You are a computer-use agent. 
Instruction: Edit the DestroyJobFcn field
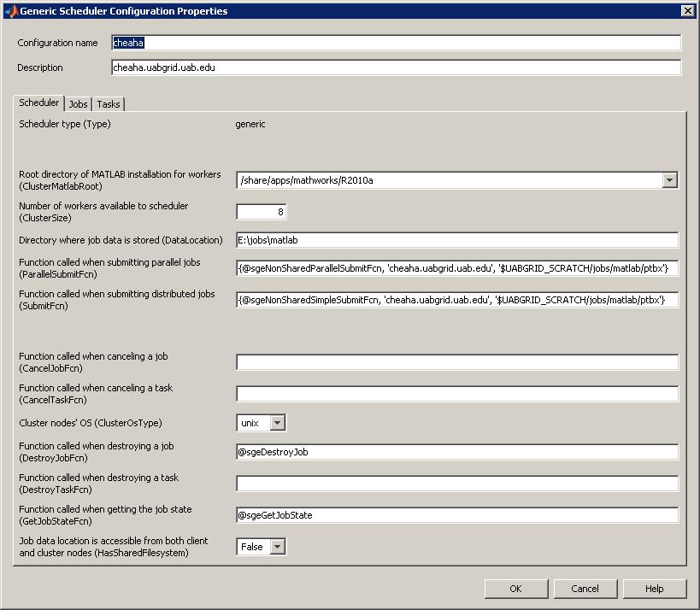(457, 452)
